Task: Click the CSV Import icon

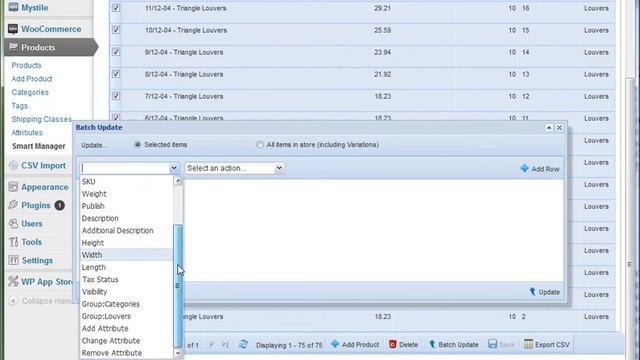Action: coord(13,165)
